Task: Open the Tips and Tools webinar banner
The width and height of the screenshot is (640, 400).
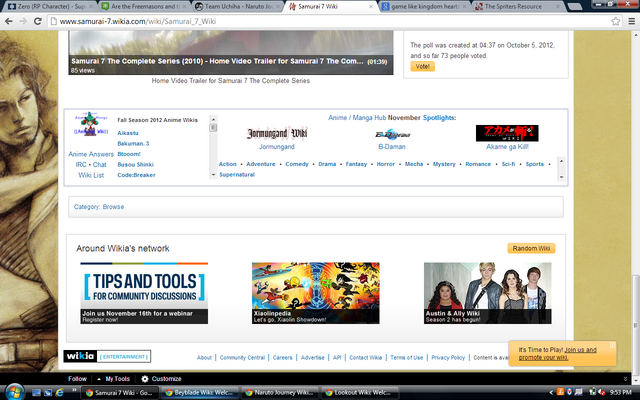Action: [144, 293]
